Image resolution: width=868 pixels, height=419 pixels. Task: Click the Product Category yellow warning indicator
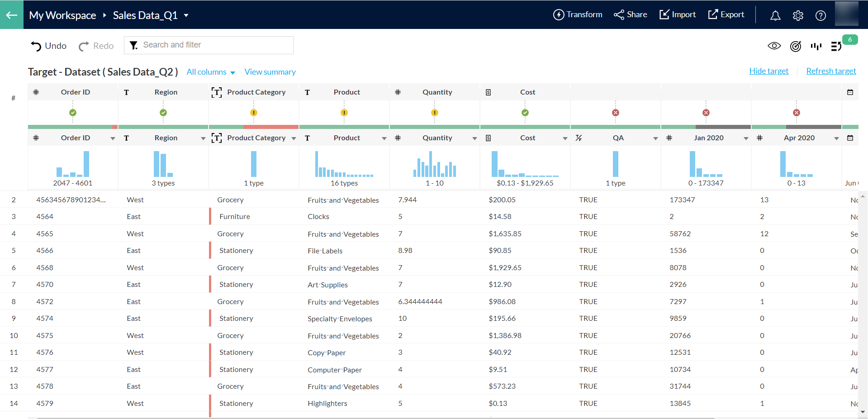254,113
